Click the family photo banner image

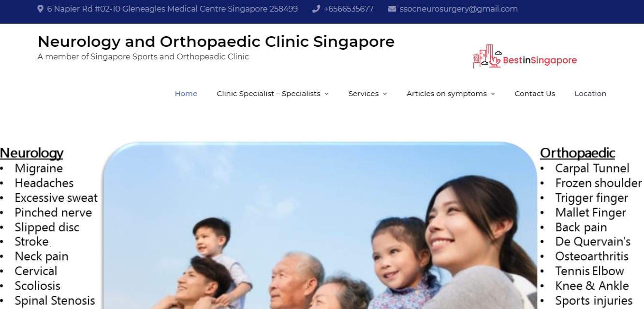pos(319,225)
